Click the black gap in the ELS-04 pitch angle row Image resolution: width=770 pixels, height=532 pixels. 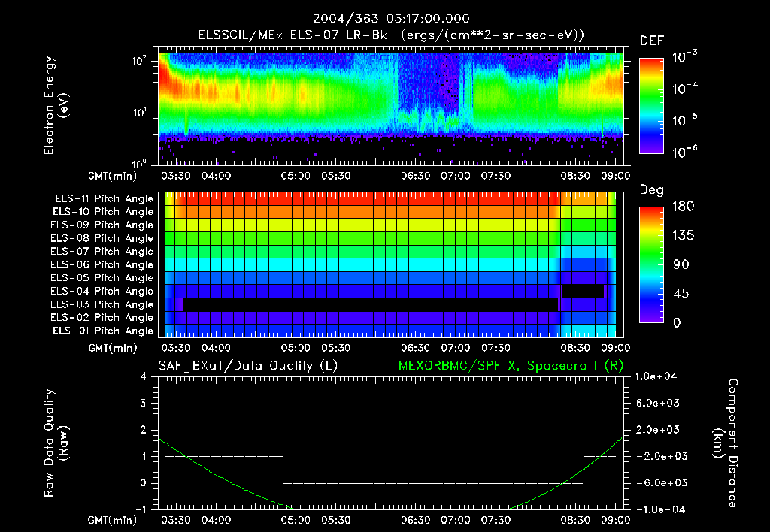point(583,291)
